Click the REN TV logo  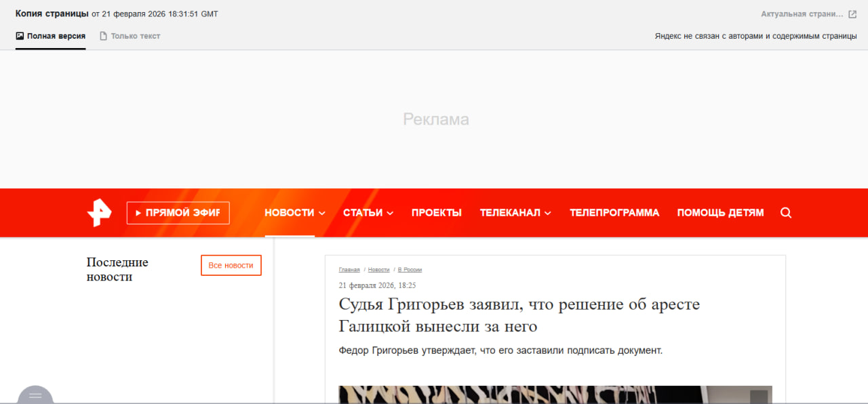click(x=99, y=213)
